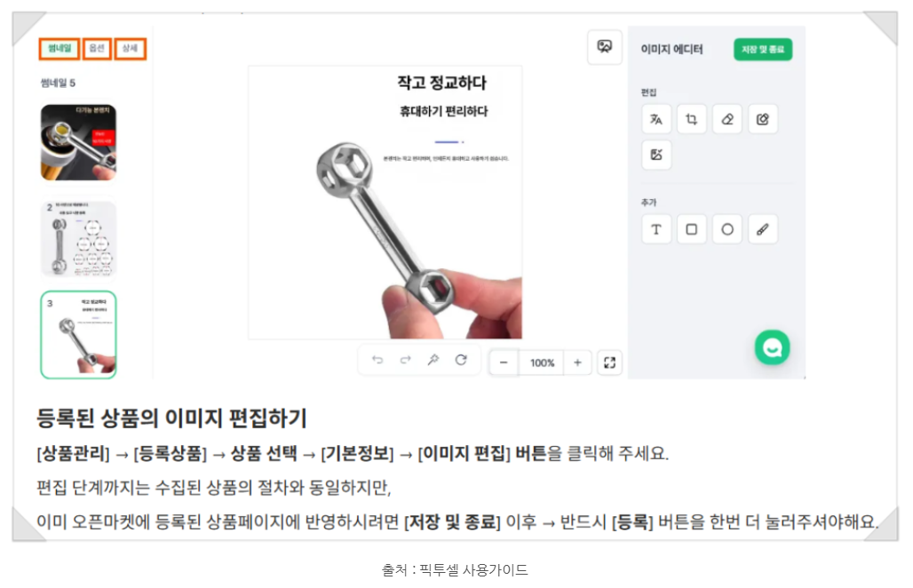Open the green chat support bubble
This screenshot has height=588, width=913.
click(x=772, y=347)
